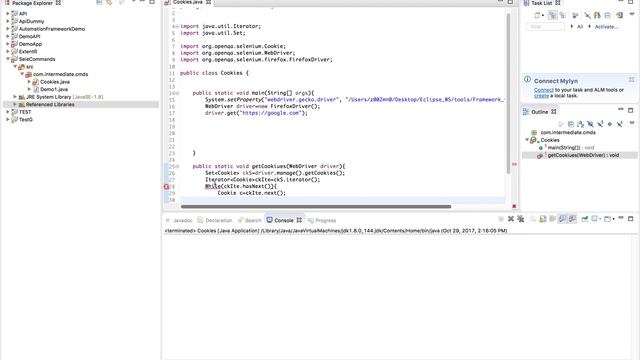This screenshot has width=640, height=360.
Task: Click Remove All Terminated Launches icon
Action: tap(520, 219)
